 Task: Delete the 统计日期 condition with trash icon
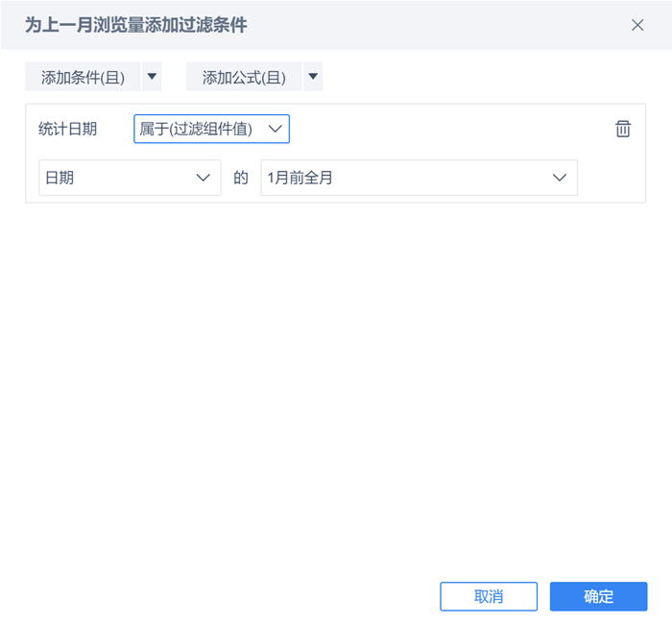click(623, 129)
